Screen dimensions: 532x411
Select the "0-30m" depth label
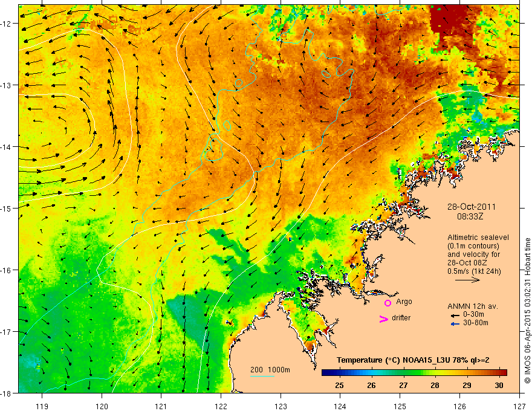pos(473,314)
